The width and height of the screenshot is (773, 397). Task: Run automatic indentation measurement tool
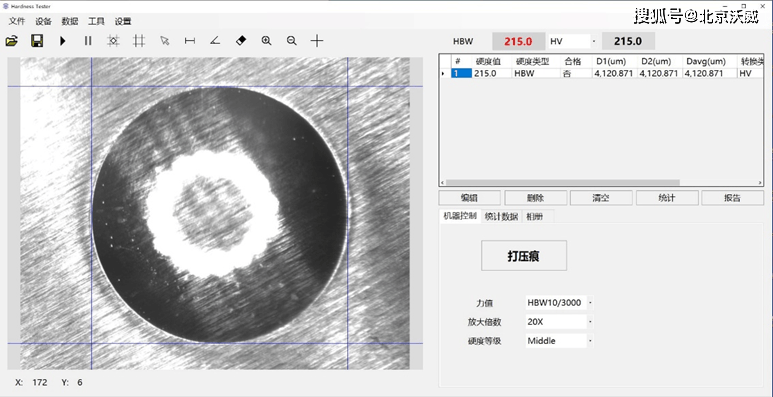113,41
